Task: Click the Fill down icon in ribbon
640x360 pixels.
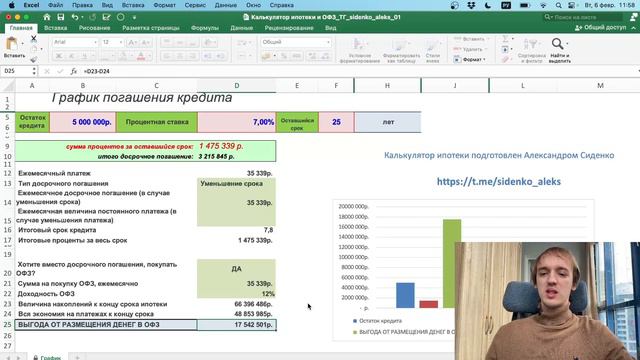Action: click(x=505, y=49)
